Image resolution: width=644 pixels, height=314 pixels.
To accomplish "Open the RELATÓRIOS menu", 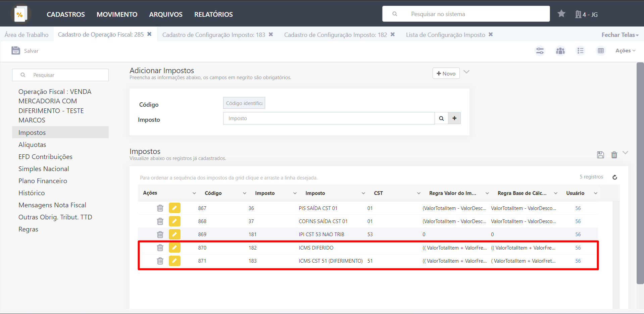I will tap(213, 14).
